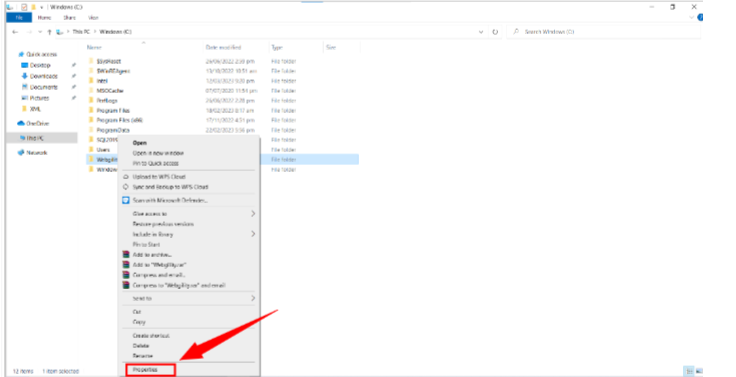Click This PC in the address bar
Screen dimensions: 736x377
tap(81, 32)
